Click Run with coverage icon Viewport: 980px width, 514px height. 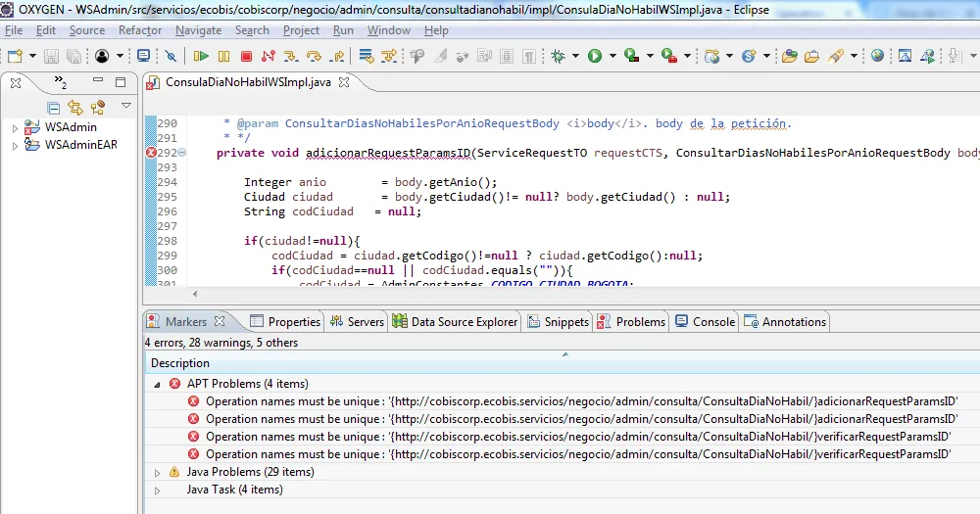632,56
